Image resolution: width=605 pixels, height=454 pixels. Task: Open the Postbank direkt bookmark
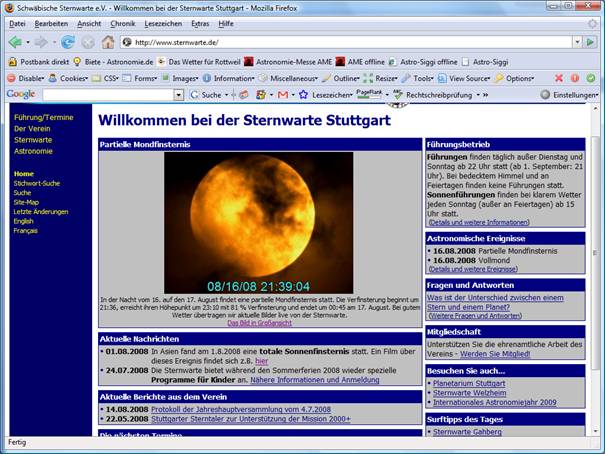click(39, 62)
